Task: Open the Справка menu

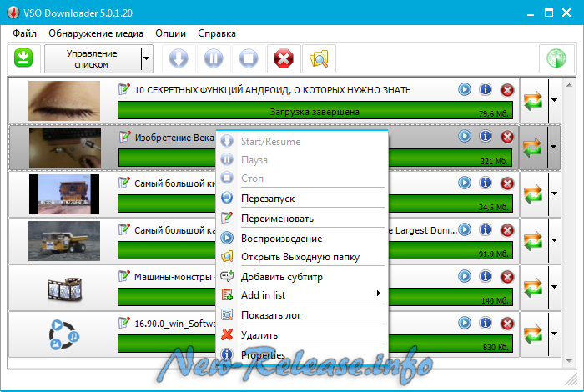Action: point(217,33)
